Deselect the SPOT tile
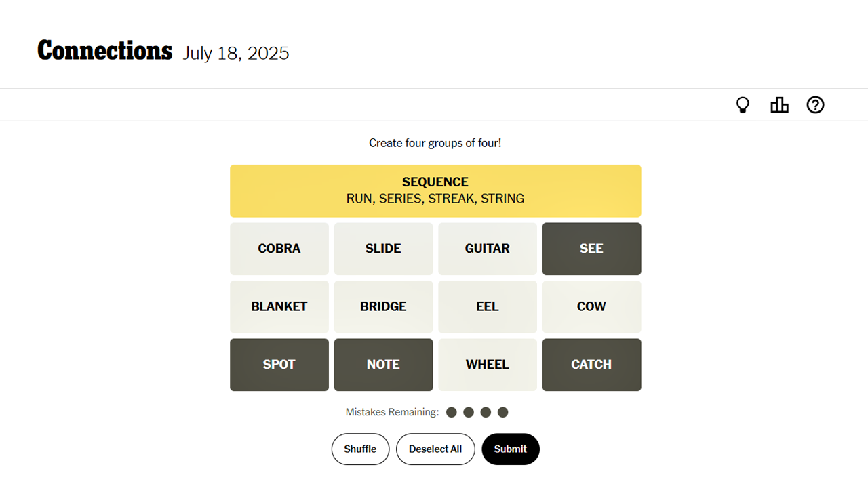The image size is (868, 488). (x=279, y=365)
